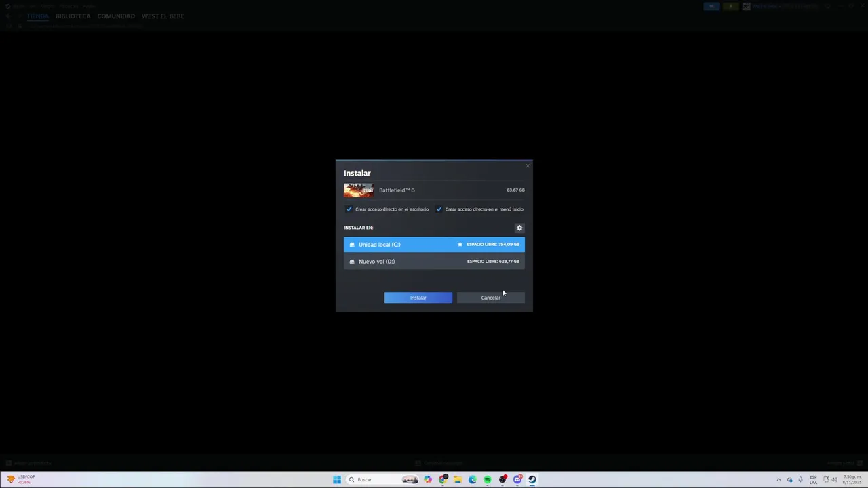Open WEST EL BEBE profile tab

coord(163,16)
